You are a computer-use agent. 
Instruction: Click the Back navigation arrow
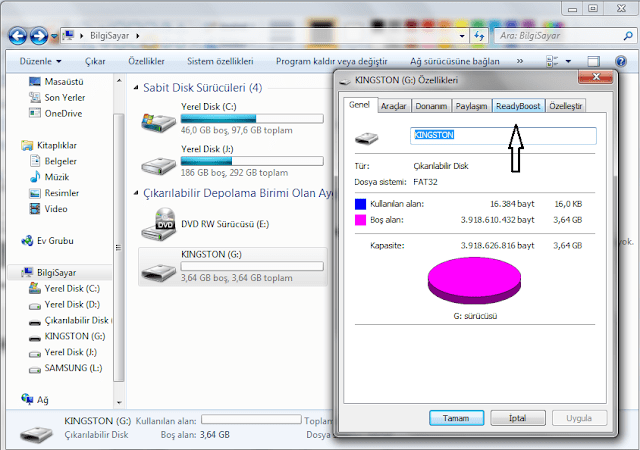(x=18, y=36)
